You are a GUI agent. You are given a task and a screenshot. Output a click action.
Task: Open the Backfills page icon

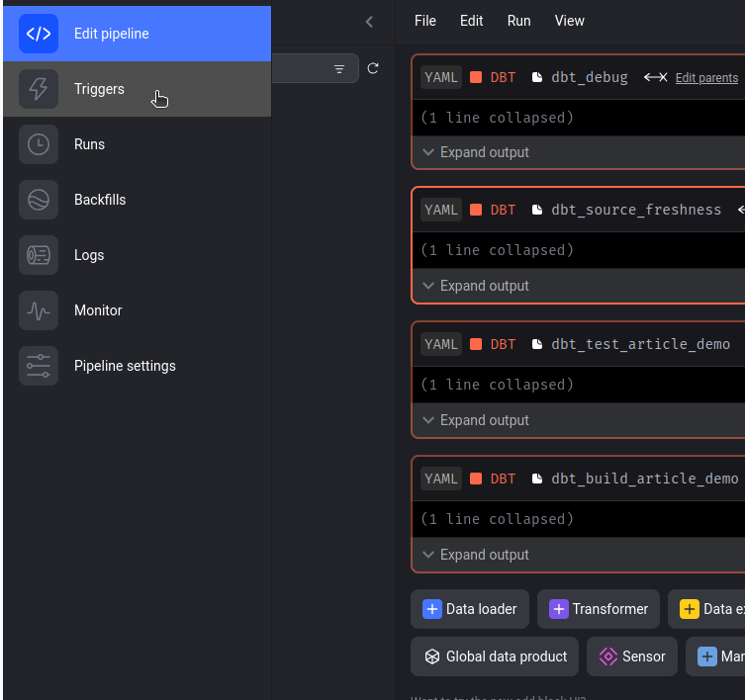[x=39, y=200]
